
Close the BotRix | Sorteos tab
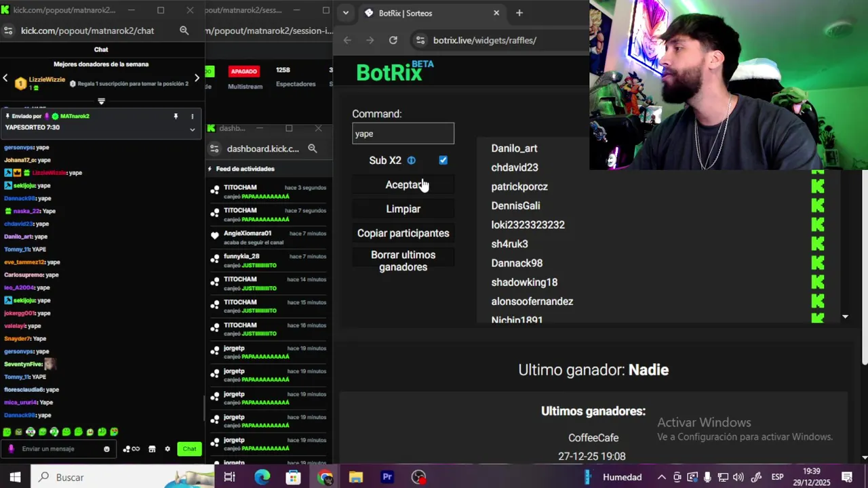coord(496,13)
